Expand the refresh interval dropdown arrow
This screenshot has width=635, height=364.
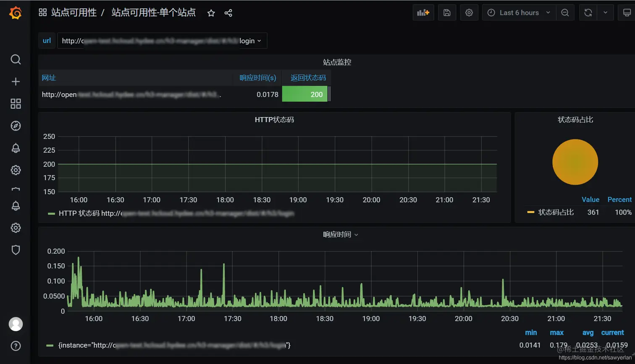[x=605, y=13]
